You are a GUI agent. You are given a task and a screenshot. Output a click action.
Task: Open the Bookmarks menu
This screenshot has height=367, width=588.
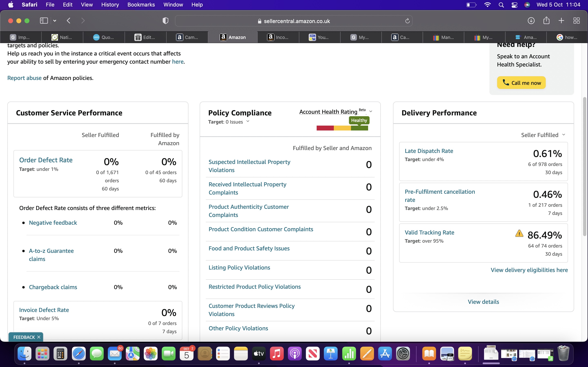[141, 5]
